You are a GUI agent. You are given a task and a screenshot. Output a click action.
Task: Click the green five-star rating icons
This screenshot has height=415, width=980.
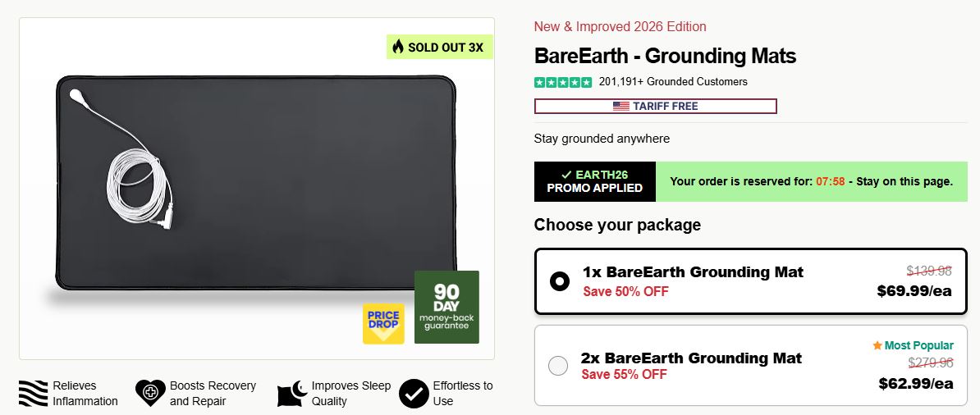(x=563, y=82)
